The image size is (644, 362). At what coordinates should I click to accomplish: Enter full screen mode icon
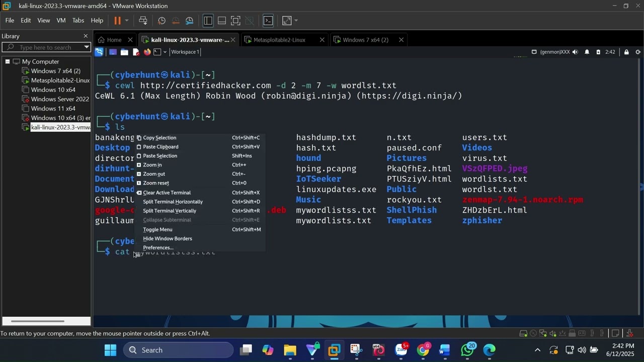235,21
